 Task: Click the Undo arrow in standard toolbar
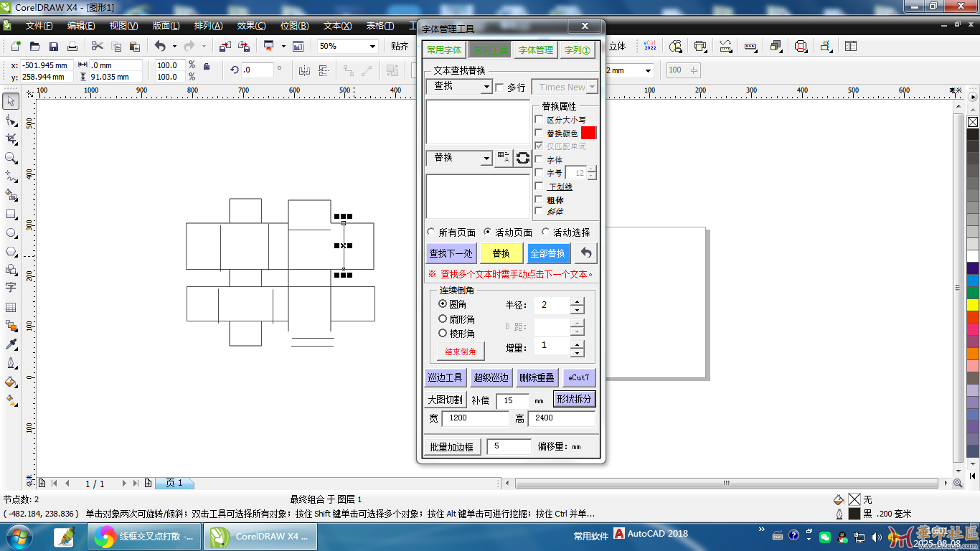pos(160,46)
